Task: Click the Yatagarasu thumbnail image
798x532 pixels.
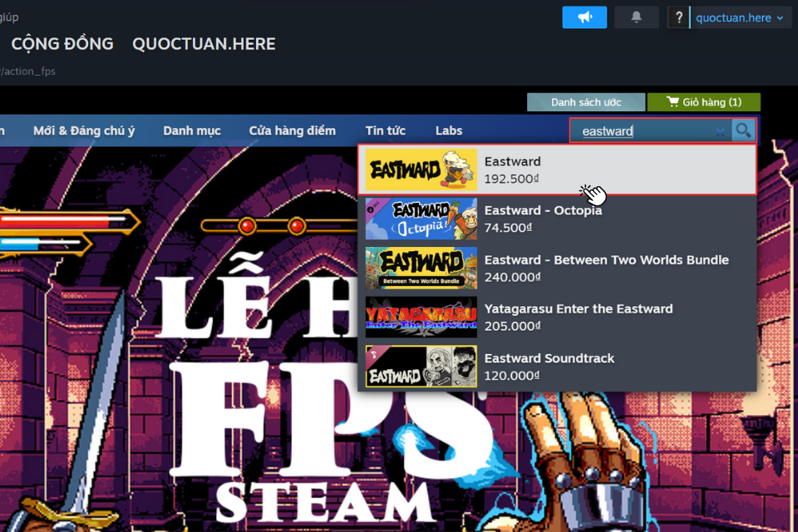Action: (x=421, y=318)
